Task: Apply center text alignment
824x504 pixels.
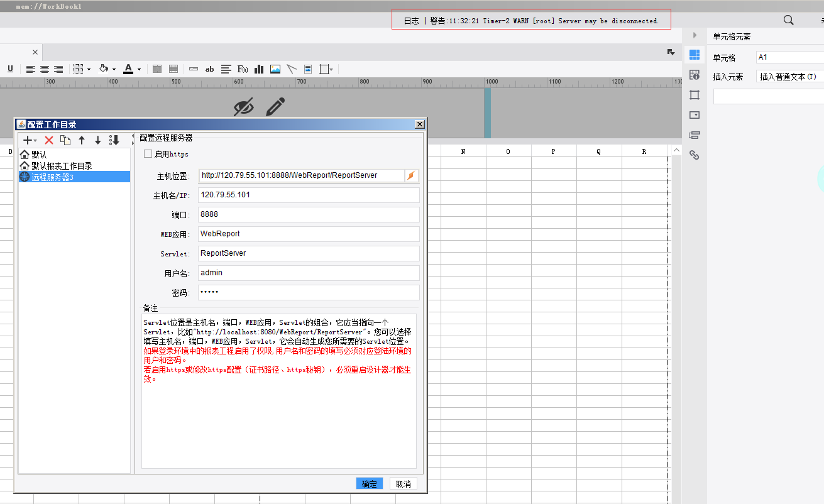Action: [x=45, y=69]
